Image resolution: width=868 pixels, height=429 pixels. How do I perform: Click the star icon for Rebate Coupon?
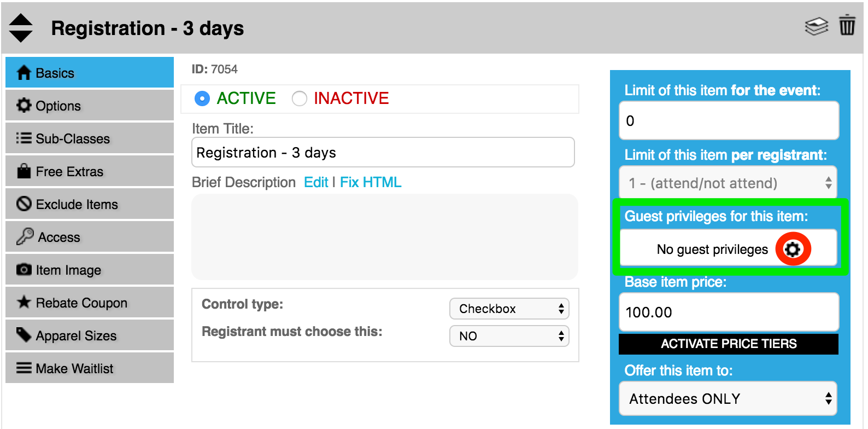(24, 302)
